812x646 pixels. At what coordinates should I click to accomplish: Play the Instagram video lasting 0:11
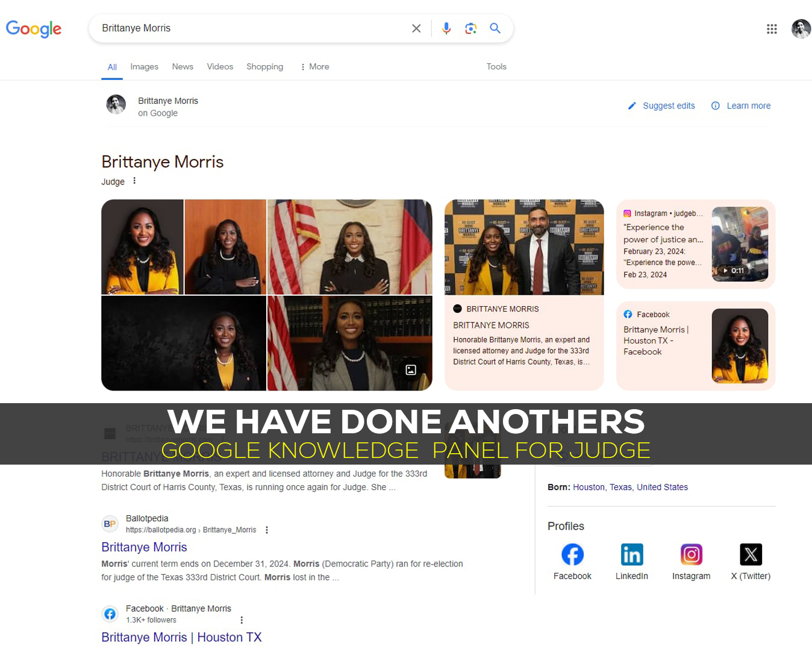pos(740,244)
